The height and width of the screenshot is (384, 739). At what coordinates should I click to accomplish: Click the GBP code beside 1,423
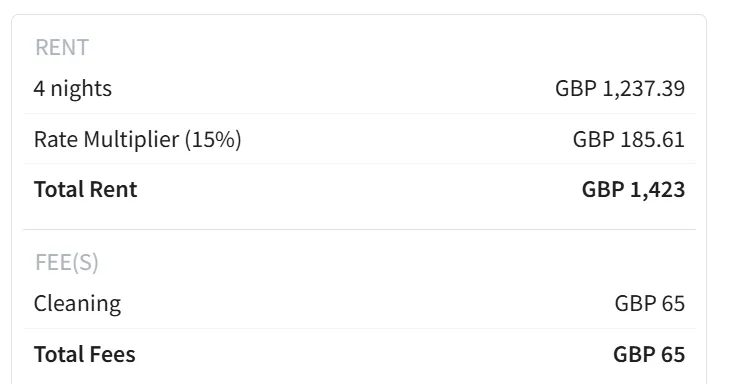coord(603,189)
